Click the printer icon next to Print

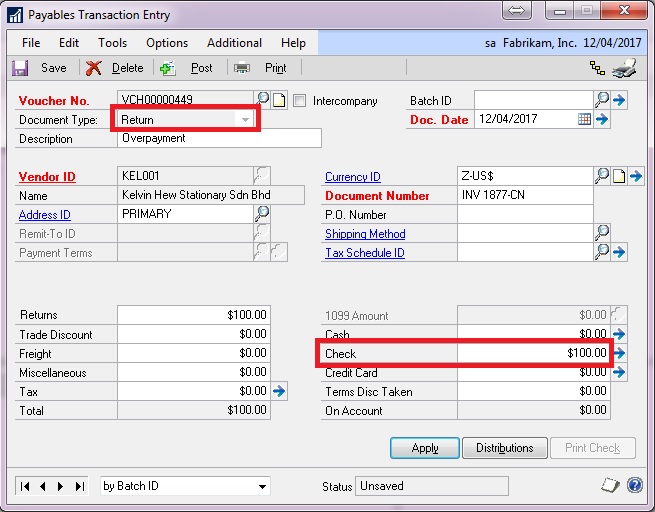tap(242, 68)
